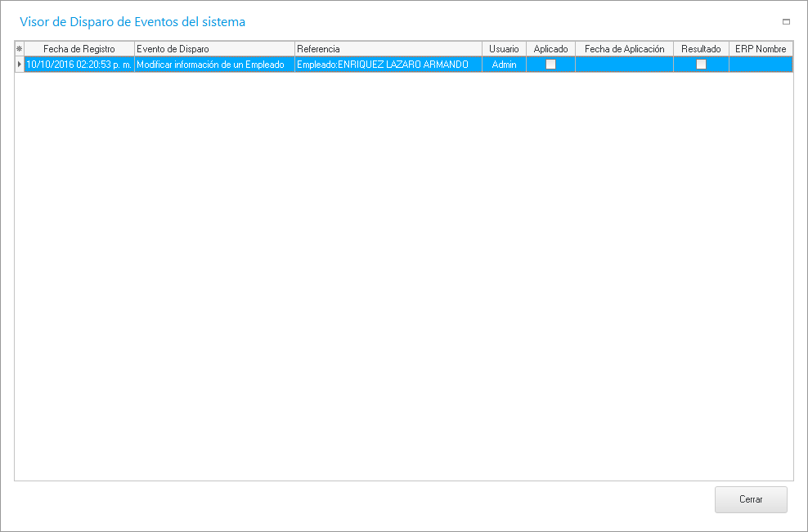This screenshot has height=532, width=808.
Task: Click the empty ERP Nombre cell in the row
Action: 761,65
